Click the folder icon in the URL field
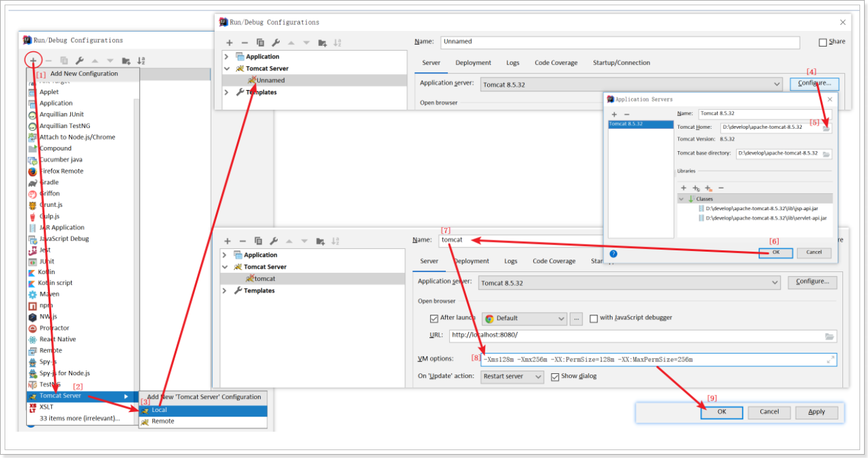 830,336
